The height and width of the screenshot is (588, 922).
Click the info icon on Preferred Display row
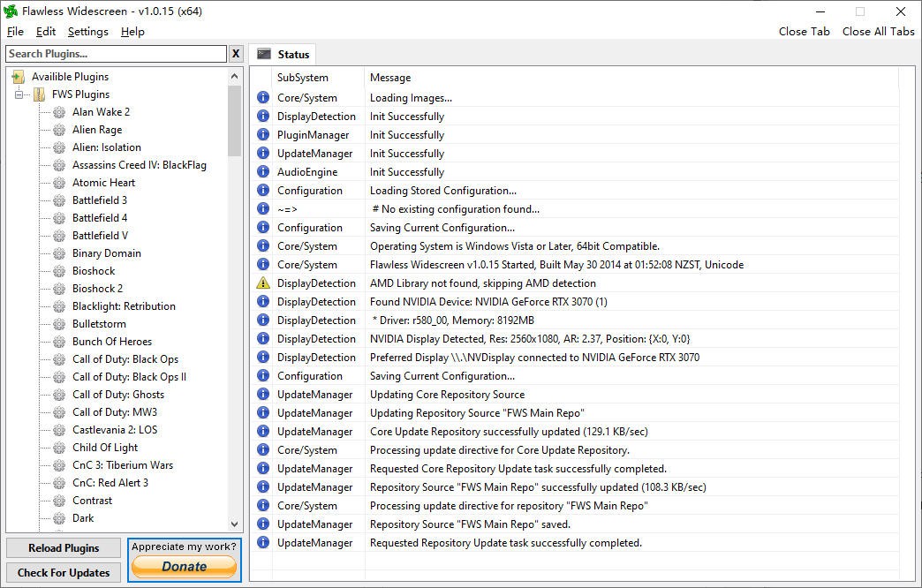click(263, 357)
